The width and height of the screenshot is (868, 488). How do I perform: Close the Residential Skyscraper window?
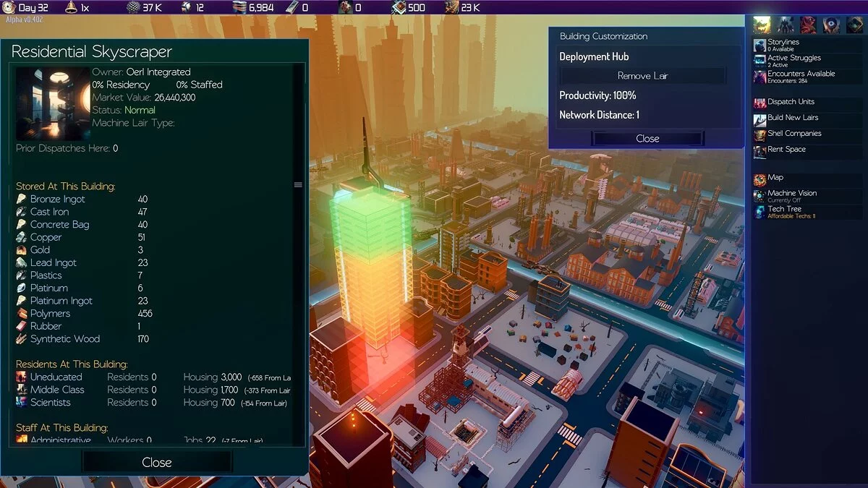point(157,462)
